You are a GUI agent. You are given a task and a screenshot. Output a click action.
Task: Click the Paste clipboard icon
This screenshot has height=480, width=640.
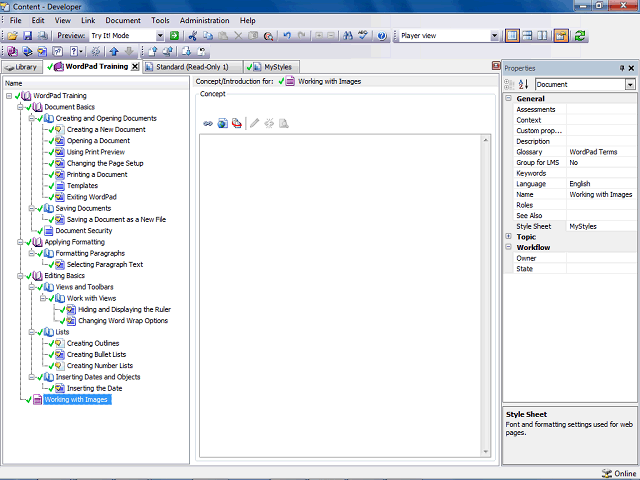tap(223, 36)
